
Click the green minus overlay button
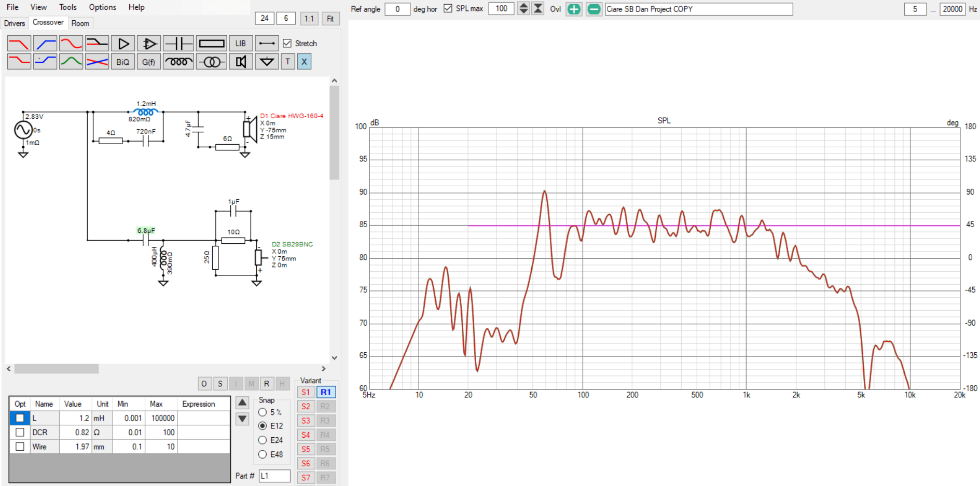594,9
